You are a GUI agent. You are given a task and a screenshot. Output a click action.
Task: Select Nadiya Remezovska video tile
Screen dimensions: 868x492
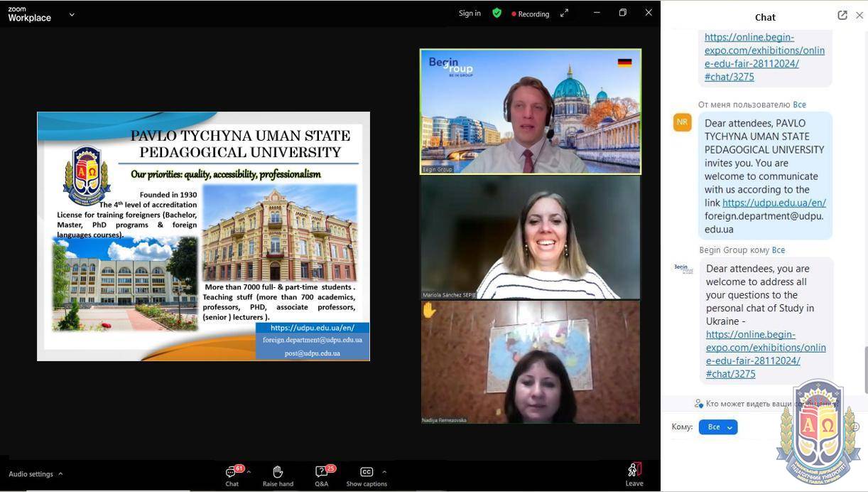(531, 362)
